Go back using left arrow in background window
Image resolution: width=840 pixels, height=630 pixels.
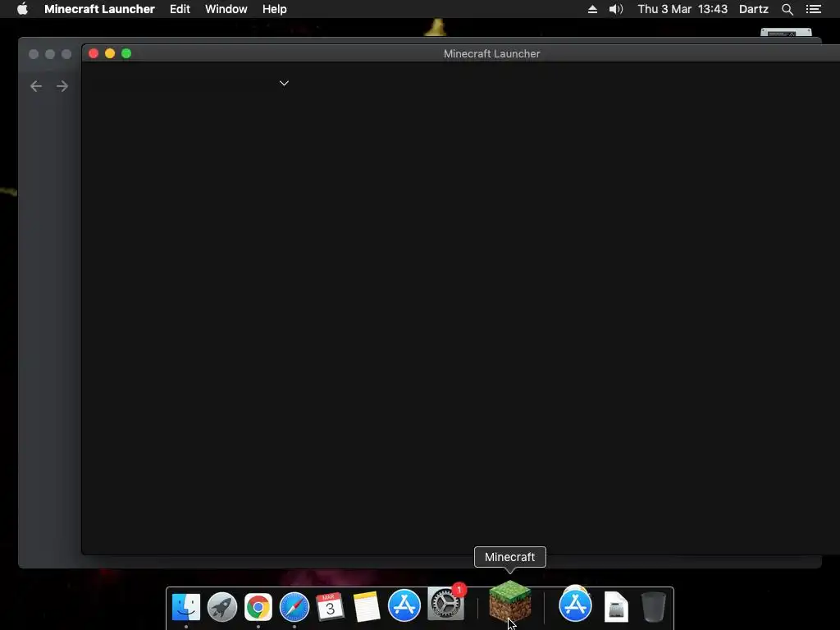point(36,85)
